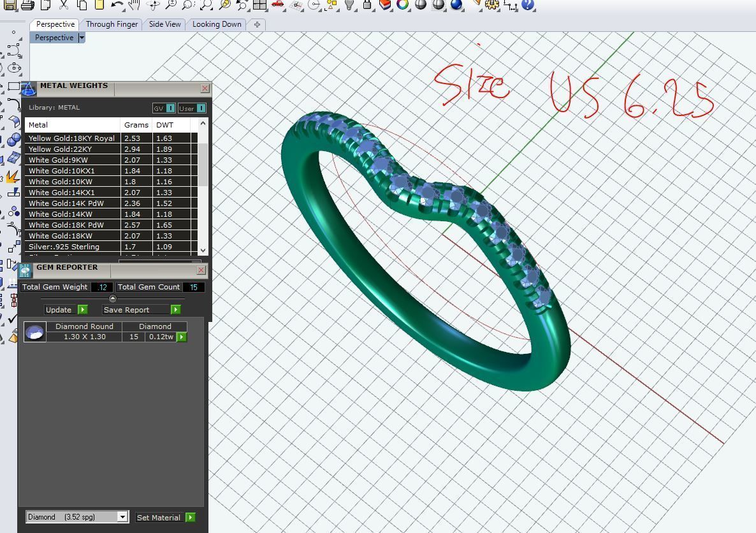Select the Silver:.925 Sterling row
This screenshot has width=756, height=533.
pos(111,247)
